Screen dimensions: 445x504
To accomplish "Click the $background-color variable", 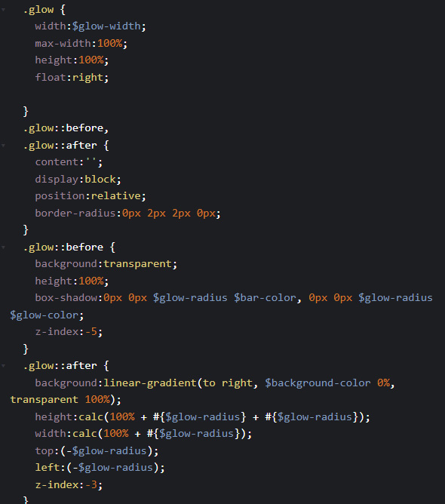I will (x=318, y=383).
